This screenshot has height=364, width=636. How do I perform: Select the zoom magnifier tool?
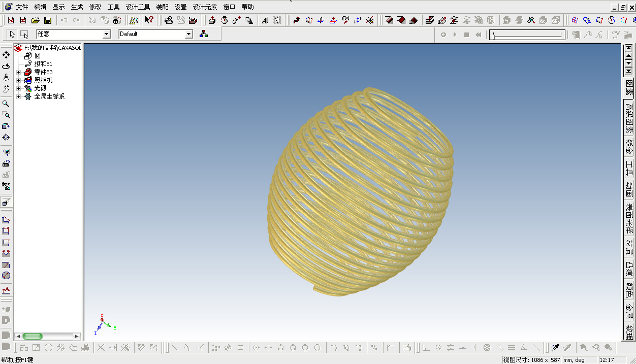point(6,104)
